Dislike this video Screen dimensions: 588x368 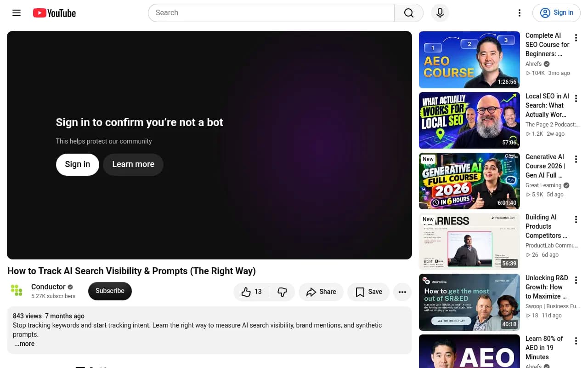[282, 292]
